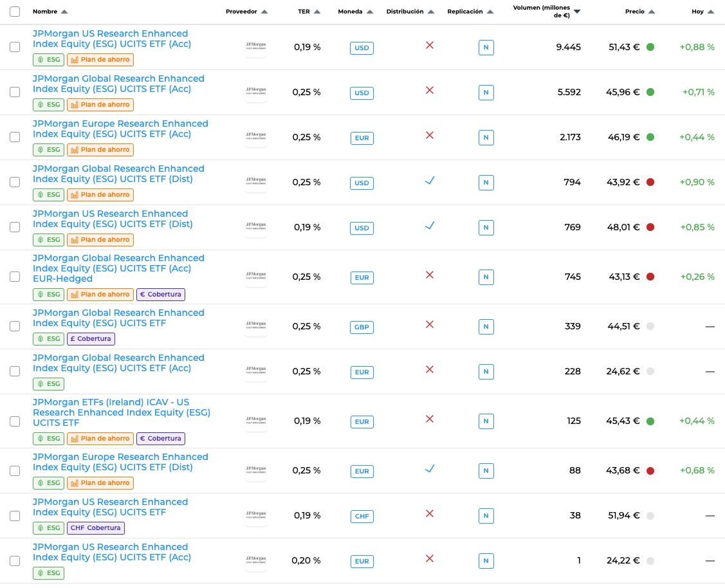The image size is (725, 588).
Task: Click the 0,20 % TER value
Action: (306, 561)
